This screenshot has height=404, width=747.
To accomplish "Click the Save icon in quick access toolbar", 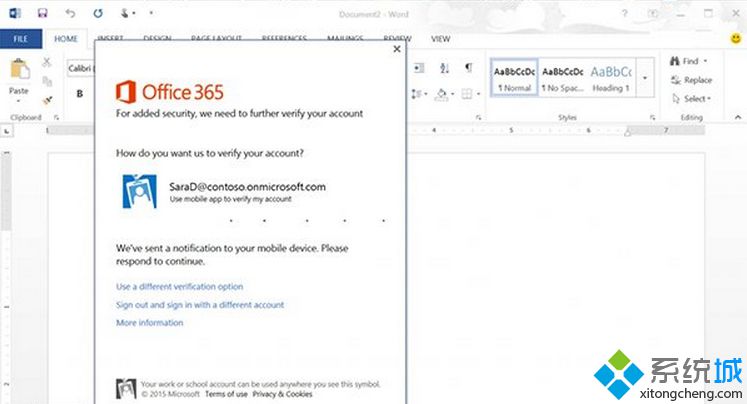I will click(x=42, y=13).
